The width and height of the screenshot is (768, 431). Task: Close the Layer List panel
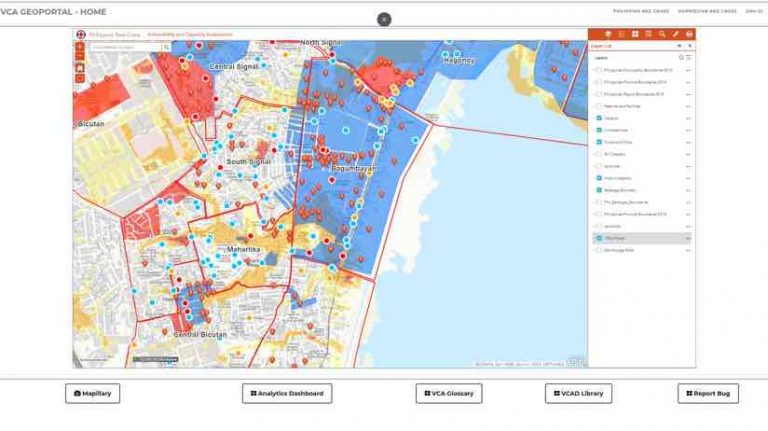[690, 46]
